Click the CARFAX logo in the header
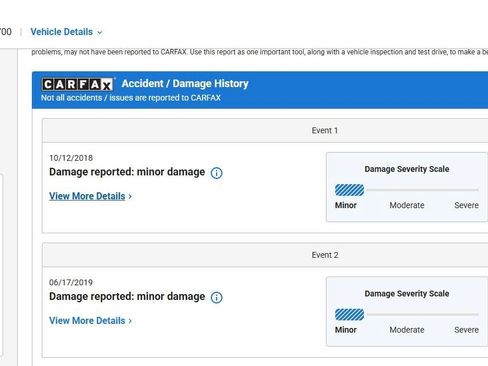The width and height of the screenshot is (488, 366). (77, 84)
